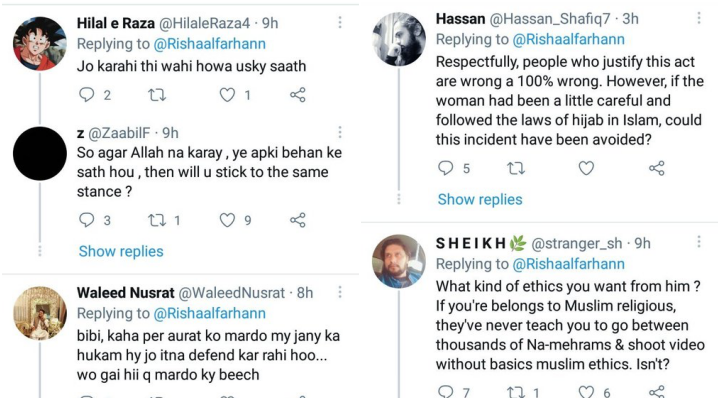
Task: Open more options on Hassan's tweet
Action: pos(697,19)
